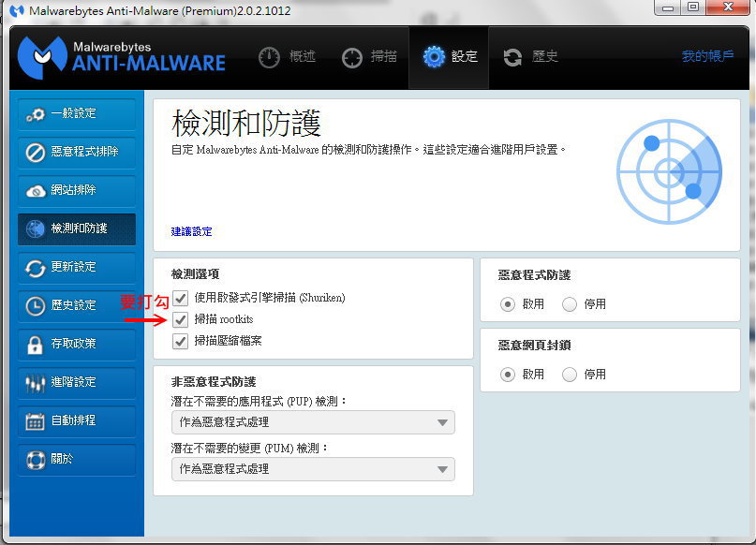The image size is (756, 545).
Task: Click the cloud icon for 網站排除
Action: pyautogui.click(x=36, y=191)
